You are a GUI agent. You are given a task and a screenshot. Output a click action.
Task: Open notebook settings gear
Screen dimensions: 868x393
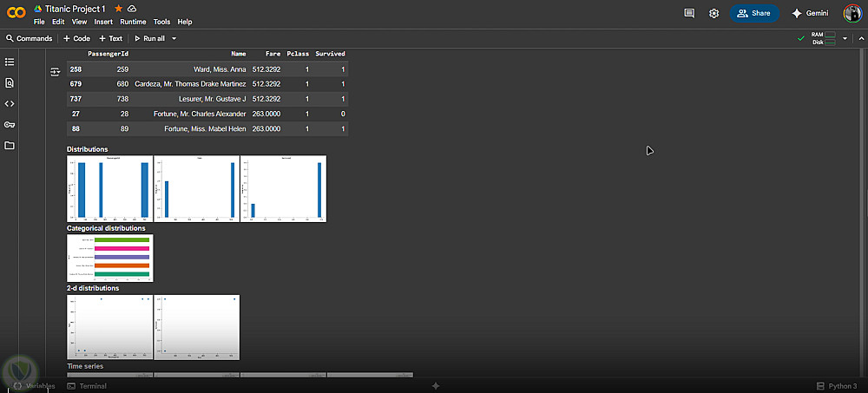713,13
